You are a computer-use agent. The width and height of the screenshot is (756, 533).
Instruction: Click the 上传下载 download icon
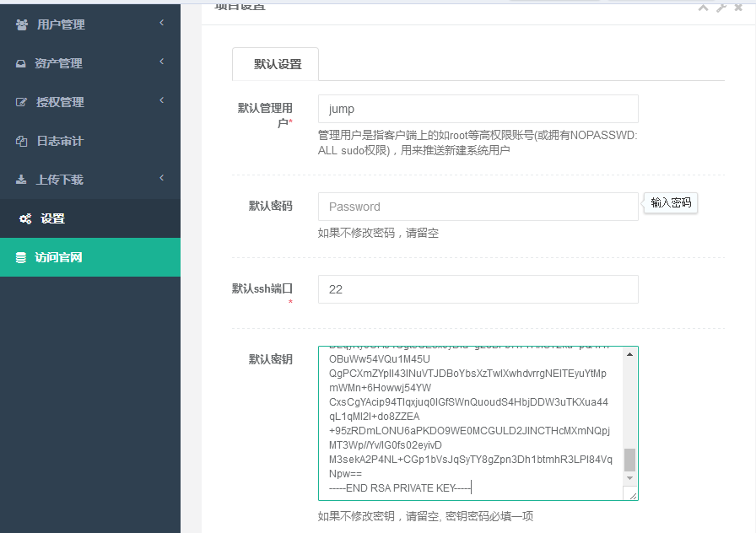21,180
